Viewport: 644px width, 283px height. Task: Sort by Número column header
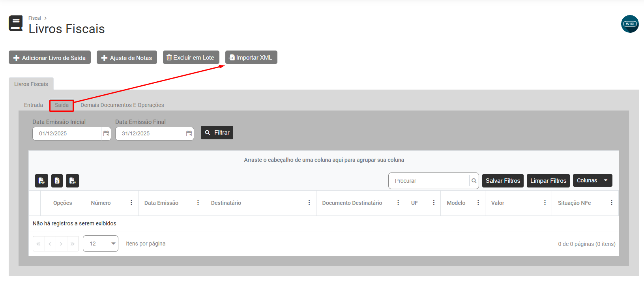pyautogui.click(x=101, y=203)
